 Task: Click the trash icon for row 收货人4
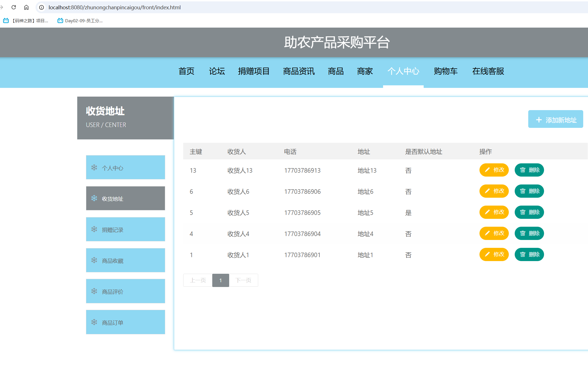[523, 233]
